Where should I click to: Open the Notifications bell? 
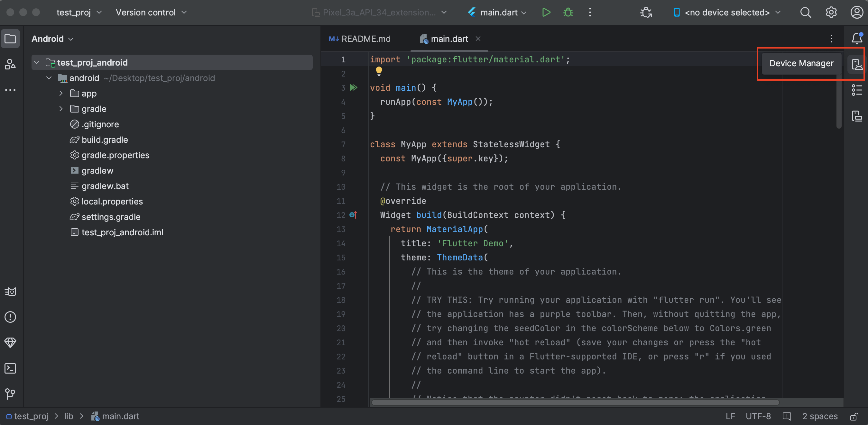coord(856,38)
